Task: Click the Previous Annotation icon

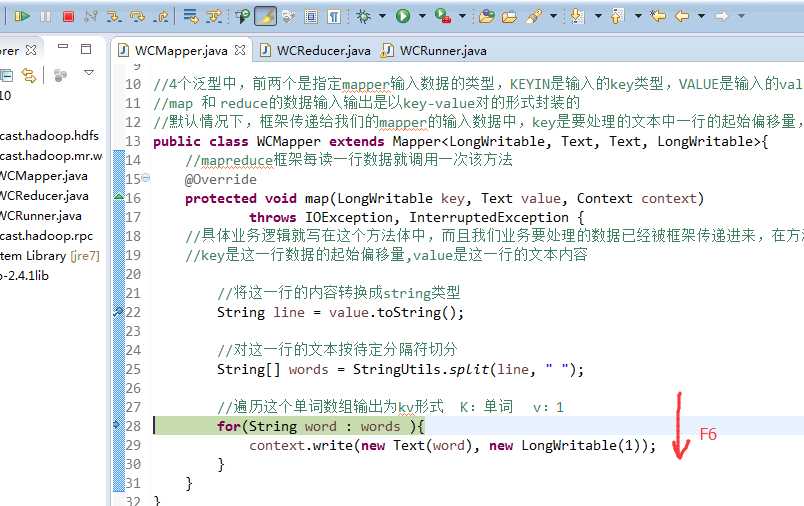Action: coord(617,16)
